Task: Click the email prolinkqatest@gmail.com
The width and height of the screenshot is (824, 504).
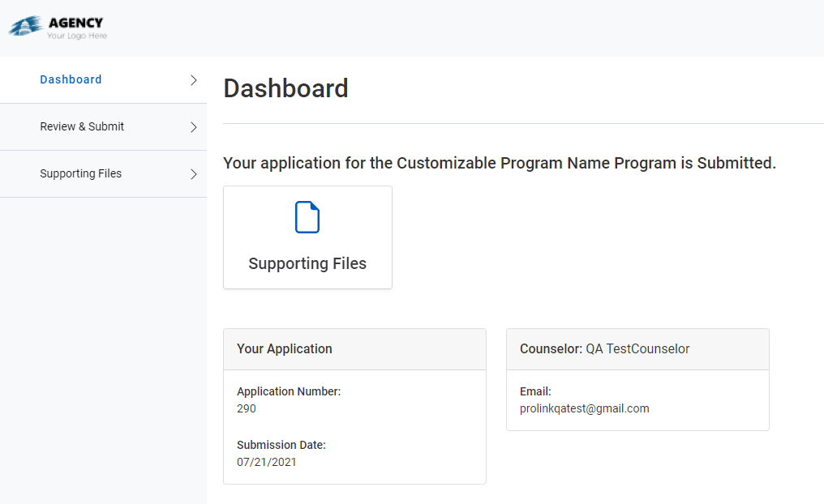Action: click(x=584, y=408)
